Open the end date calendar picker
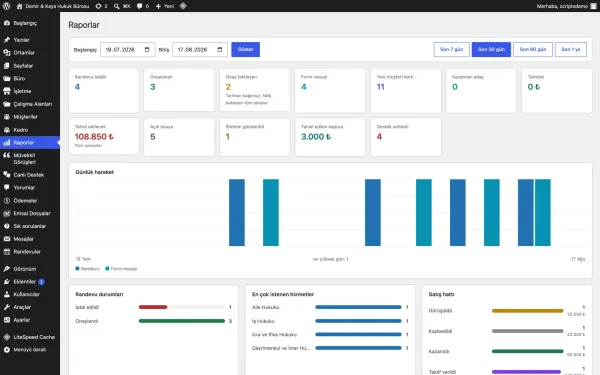 coord(220,49)
